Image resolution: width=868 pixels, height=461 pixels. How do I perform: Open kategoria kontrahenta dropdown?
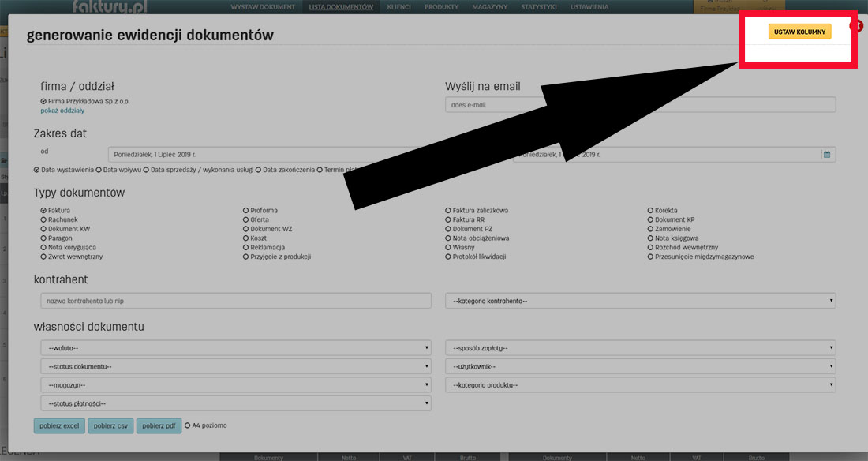pos(640,301)
